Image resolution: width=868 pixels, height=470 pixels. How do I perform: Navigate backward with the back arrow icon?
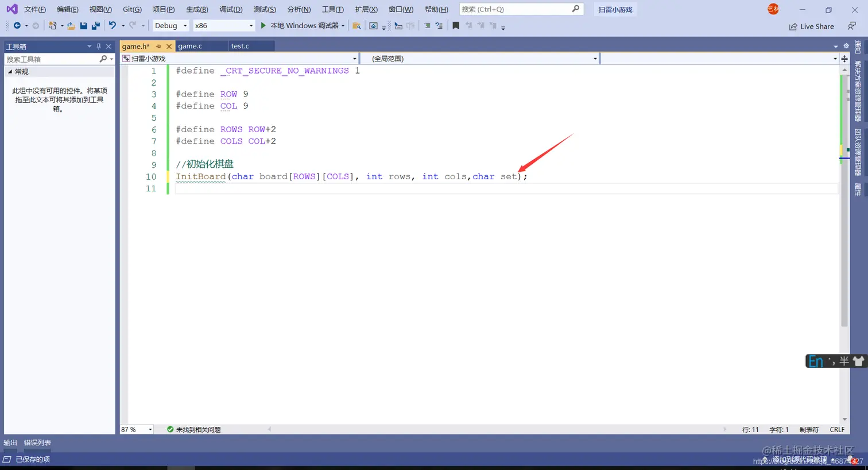point(17,26)
